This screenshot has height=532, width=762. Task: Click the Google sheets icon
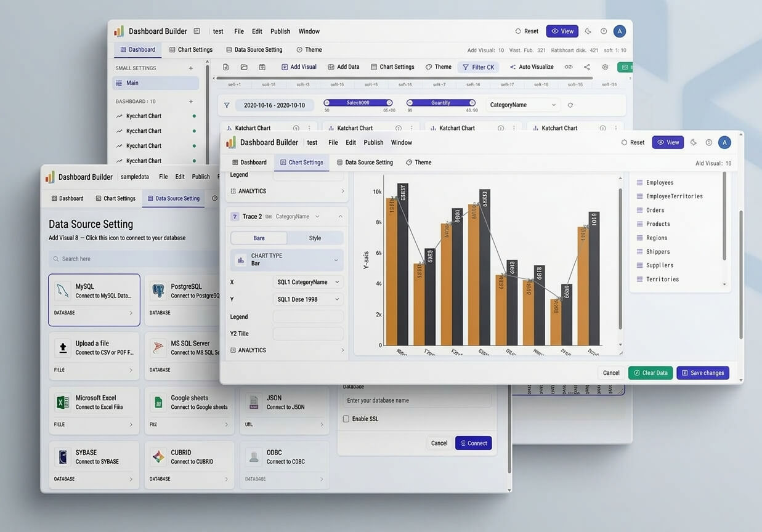[x=158, y=402]
